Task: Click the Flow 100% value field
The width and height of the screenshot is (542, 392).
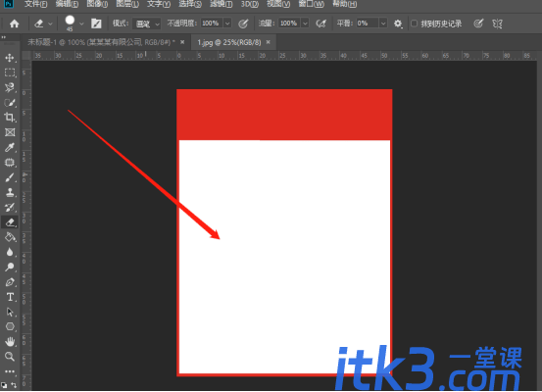Action: (x=289, y=24)
